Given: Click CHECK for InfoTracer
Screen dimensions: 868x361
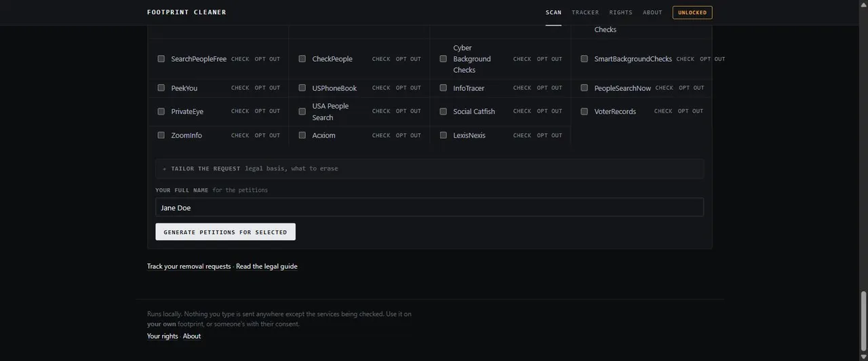Looking at the screenshot, I should (x=522, y=88).
